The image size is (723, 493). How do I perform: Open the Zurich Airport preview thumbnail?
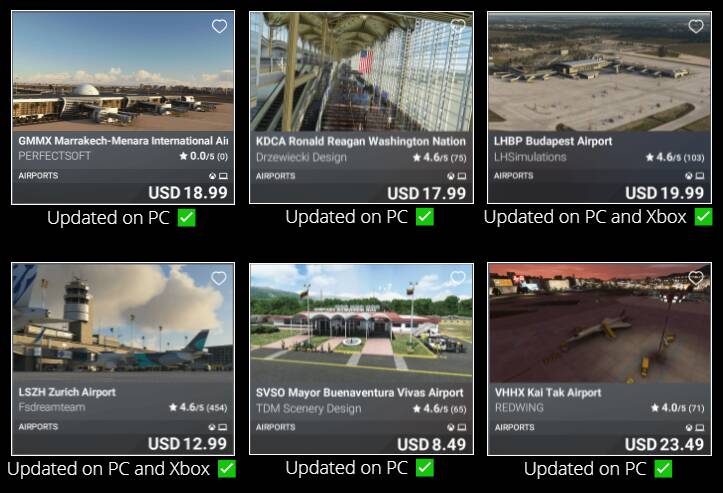(x=123, y=317)
